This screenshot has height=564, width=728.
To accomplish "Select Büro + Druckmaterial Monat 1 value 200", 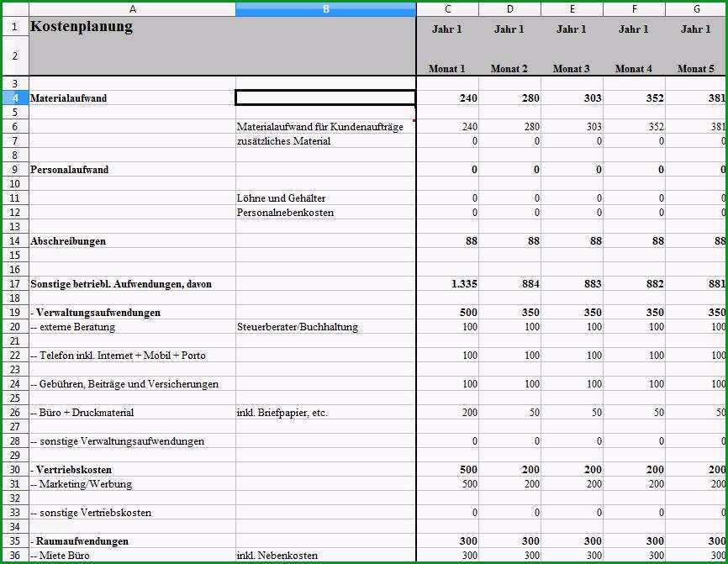I will 448,412.
